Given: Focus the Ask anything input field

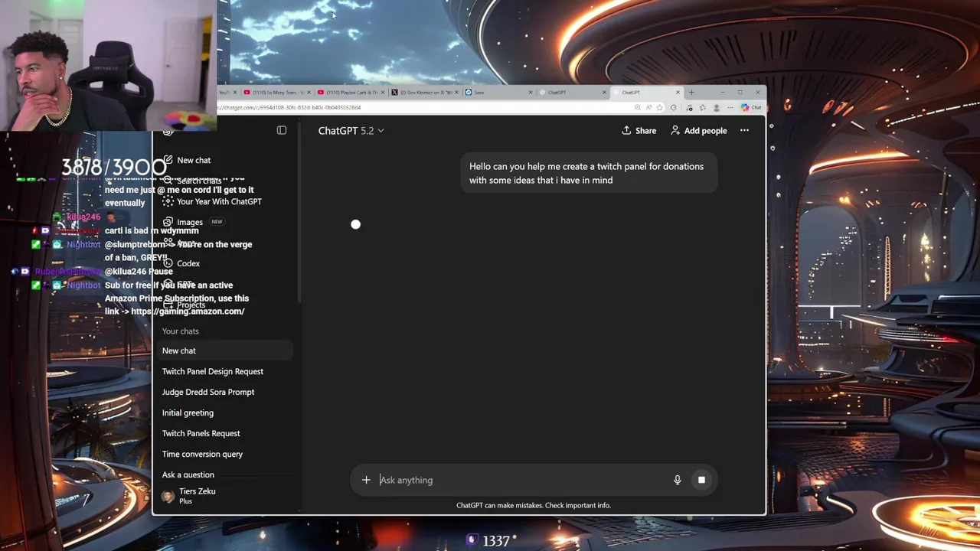Looking at the screenshot, I should (x=523, y=480).
